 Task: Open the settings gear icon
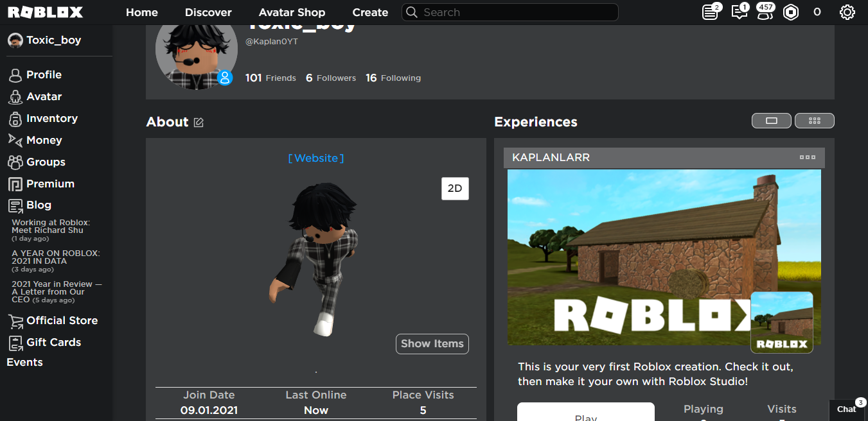pyautogui.click(x=847, y=12)
